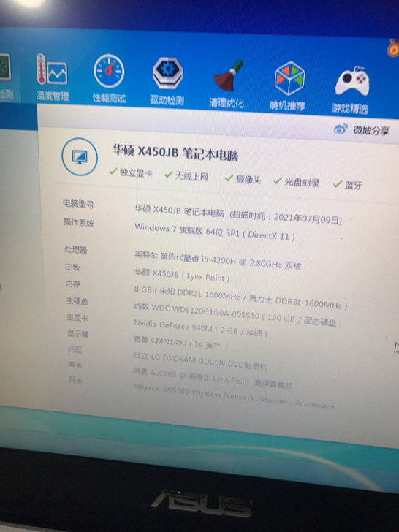
Task: Click the Nvidia GeForce 940M value
Action: [x=200, y=328]
